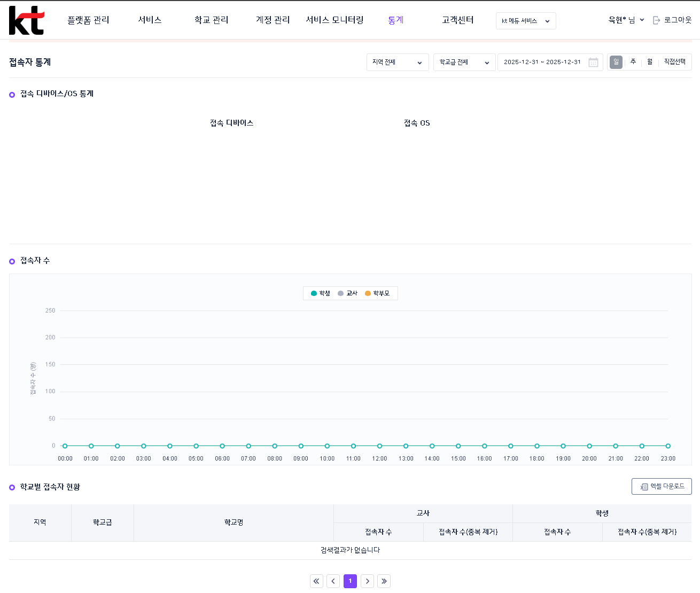
Task: Open the kt 메듀 서비스 selector
Action: pos(526,21)
